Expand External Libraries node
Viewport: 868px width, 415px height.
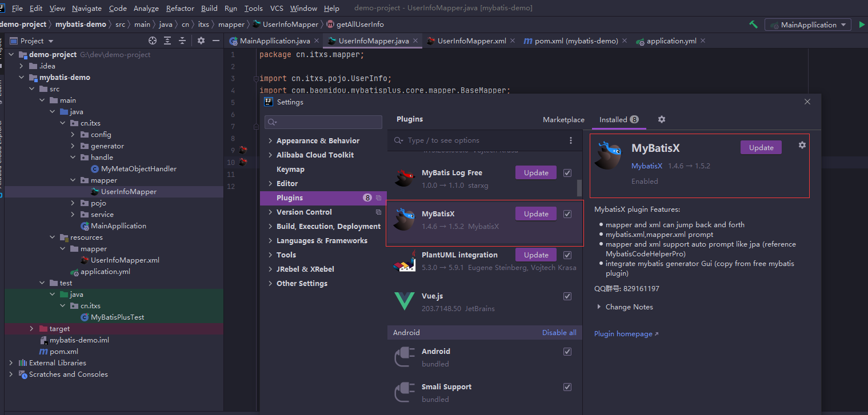point(11,363)
